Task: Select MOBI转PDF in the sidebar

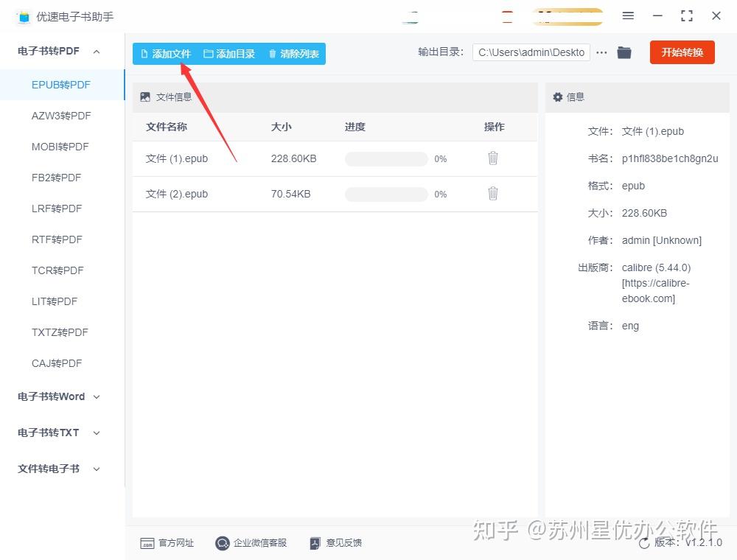Action: (x=60, y=147)
